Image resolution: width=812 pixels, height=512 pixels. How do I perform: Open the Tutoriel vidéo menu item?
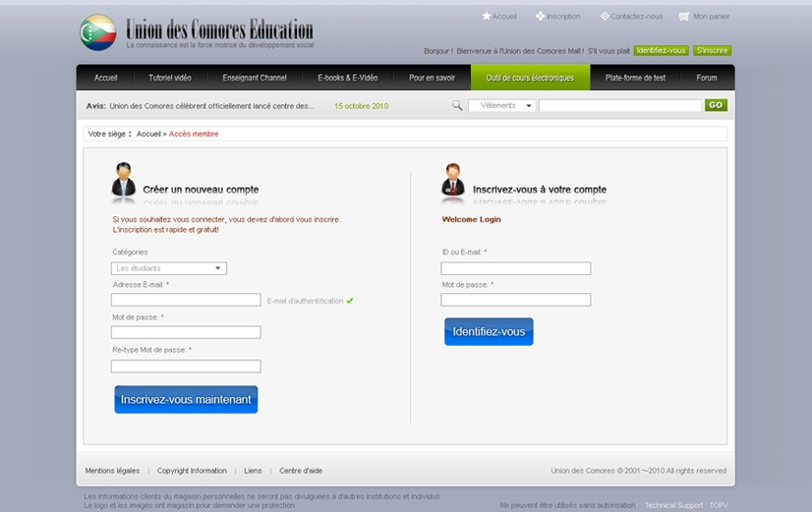coord(170,78)
